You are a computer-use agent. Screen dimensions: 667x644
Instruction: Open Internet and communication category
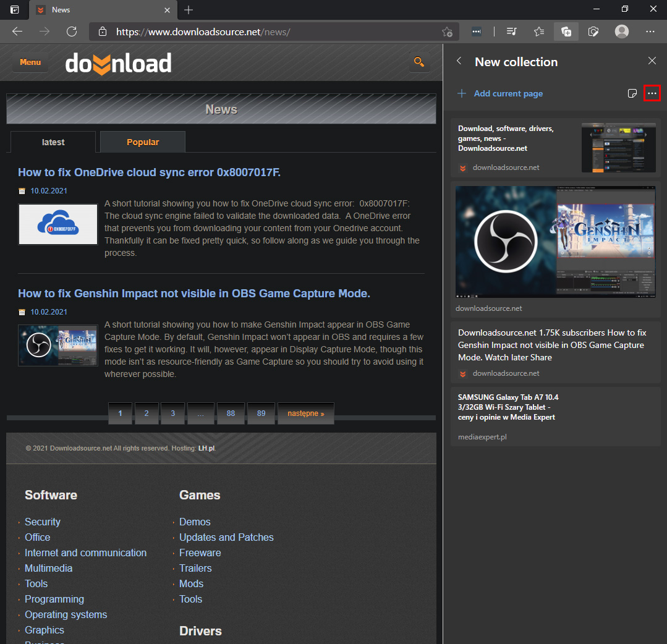[85, 553]
